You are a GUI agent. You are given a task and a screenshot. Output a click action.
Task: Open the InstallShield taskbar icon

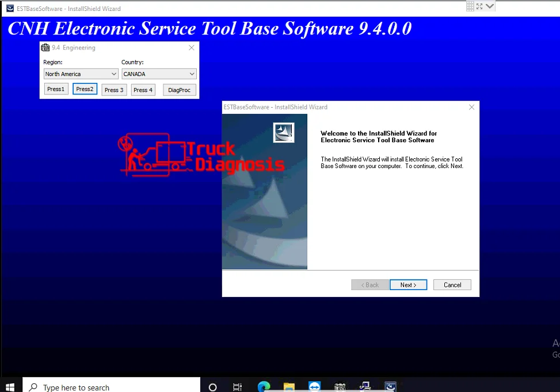(390, 387)
